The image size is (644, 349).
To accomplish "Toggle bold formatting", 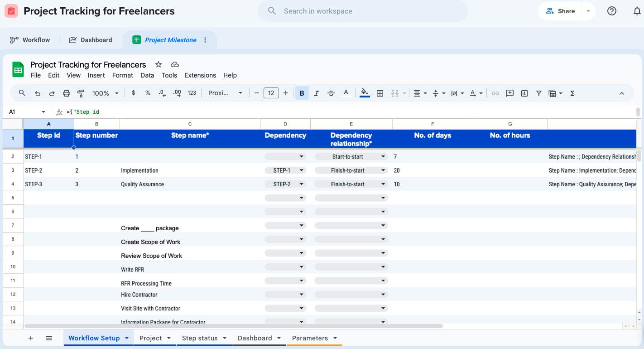I will tap(302, 93).
